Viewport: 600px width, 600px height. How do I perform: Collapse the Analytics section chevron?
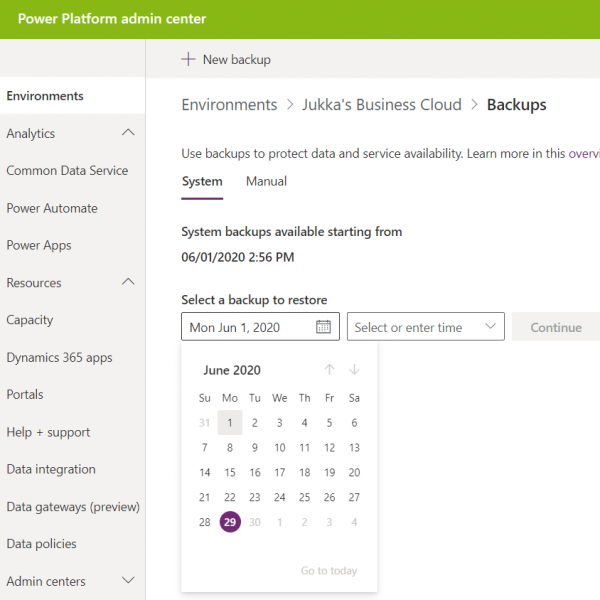point(128,133)
